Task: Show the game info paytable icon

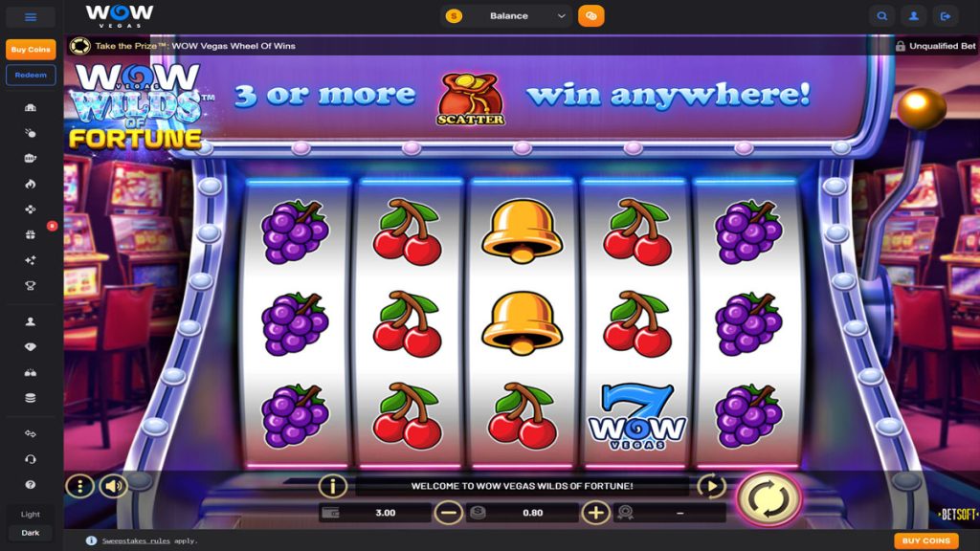Action: [x=332, y=485]
